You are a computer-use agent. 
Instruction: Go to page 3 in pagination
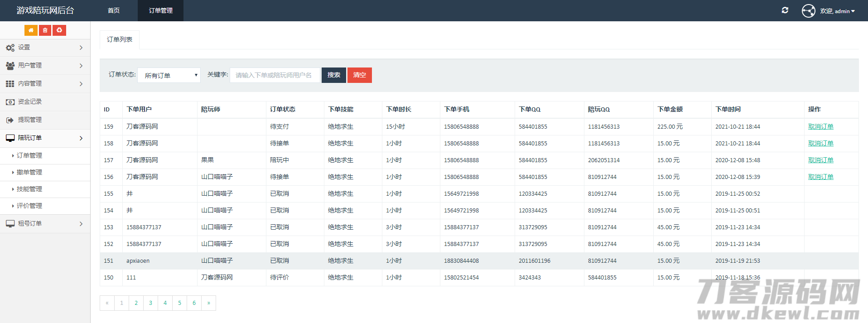[x=150, y=303]
